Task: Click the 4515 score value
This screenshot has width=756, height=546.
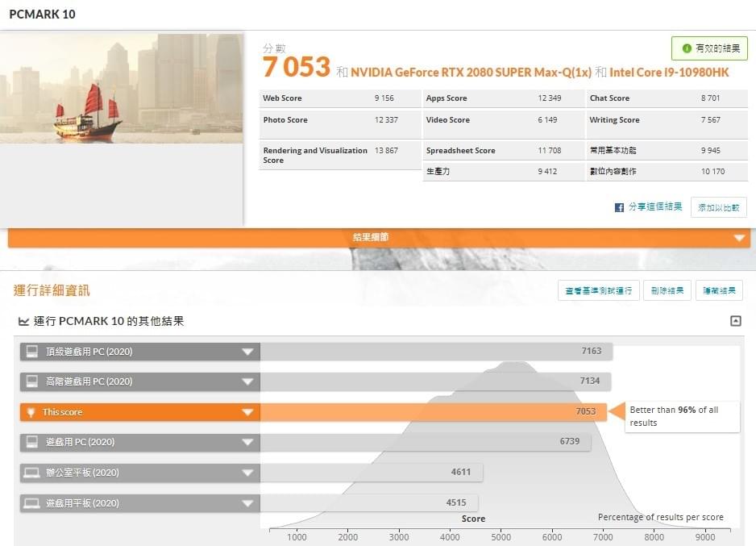Action: 456,502
